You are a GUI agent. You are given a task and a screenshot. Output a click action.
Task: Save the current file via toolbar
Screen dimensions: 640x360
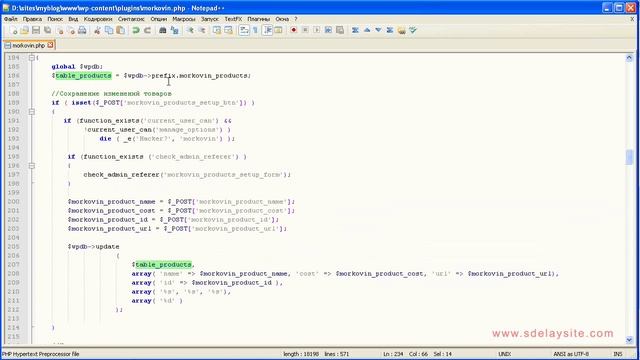tap(36, 30)
